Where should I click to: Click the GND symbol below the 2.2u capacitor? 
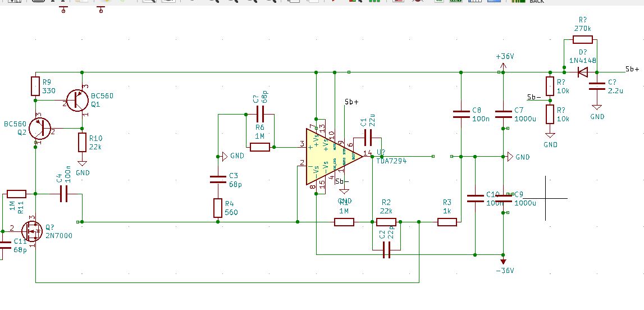597,106
